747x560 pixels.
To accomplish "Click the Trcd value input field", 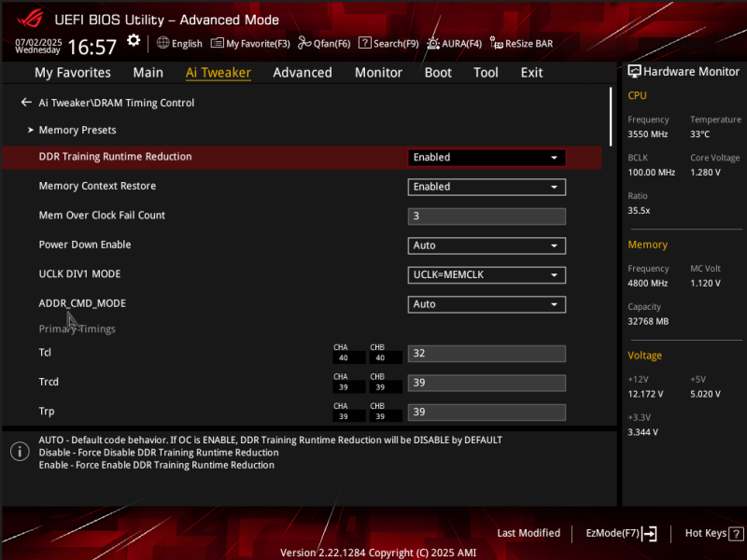I will point(486,384).
